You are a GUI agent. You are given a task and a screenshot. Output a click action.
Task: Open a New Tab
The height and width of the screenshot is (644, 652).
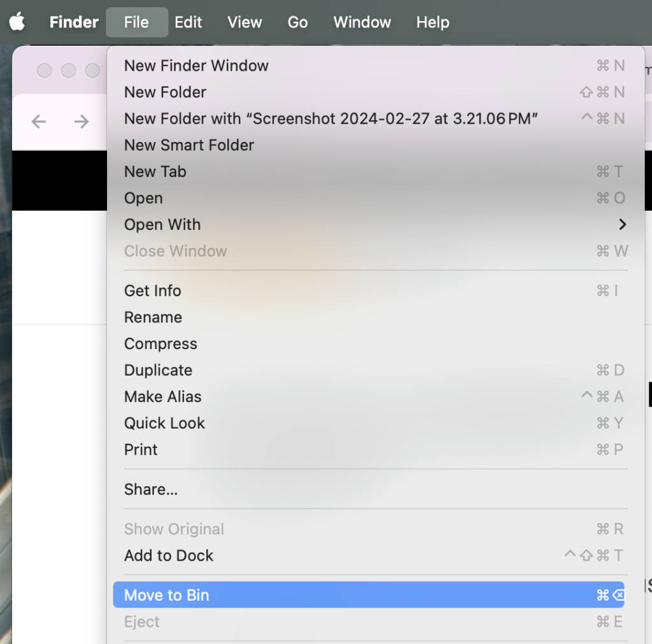[155, 171]
